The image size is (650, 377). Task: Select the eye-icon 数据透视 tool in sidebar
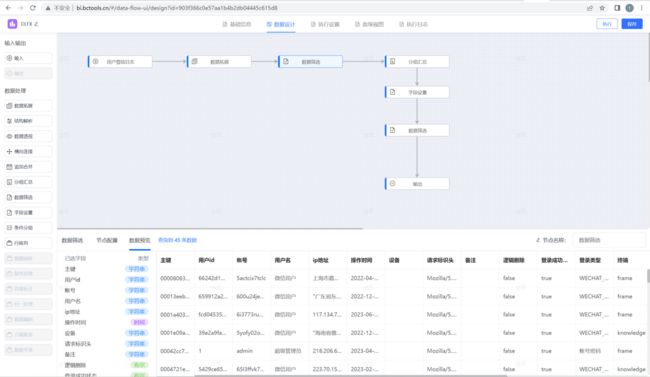pyautogui.click(x=28, y=136)
